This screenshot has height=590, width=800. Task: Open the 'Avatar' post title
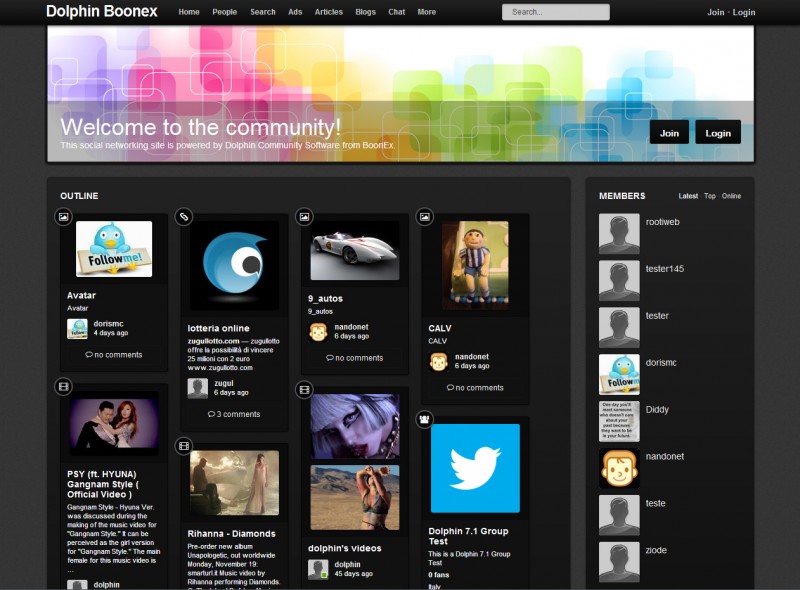[x=81, y=295]
